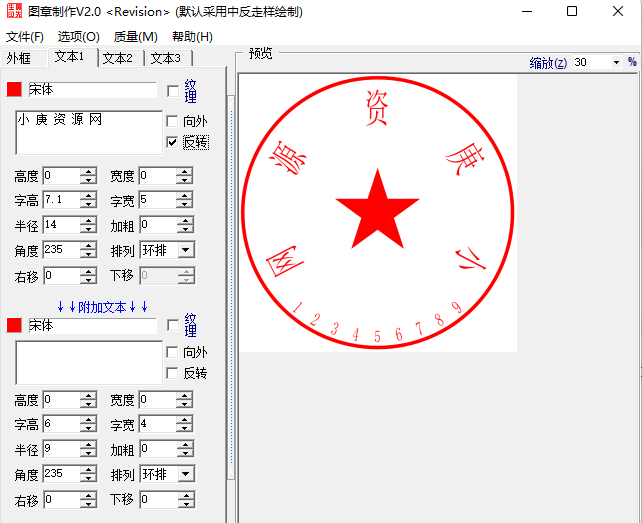Tick the 纹理 checkbox in the 附加文本 section
Image resolution: width=642 pixels, height=523 pixels.
172,325
